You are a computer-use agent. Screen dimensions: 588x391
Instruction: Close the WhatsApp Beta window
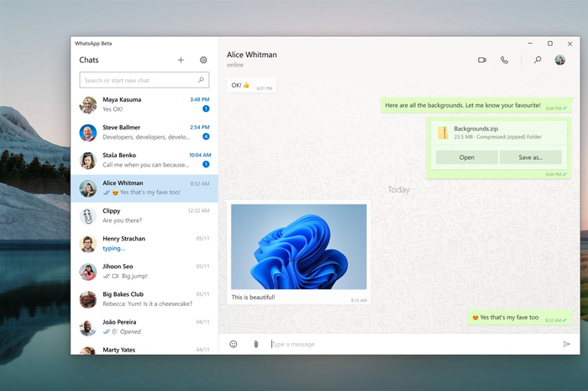point(570,44)
